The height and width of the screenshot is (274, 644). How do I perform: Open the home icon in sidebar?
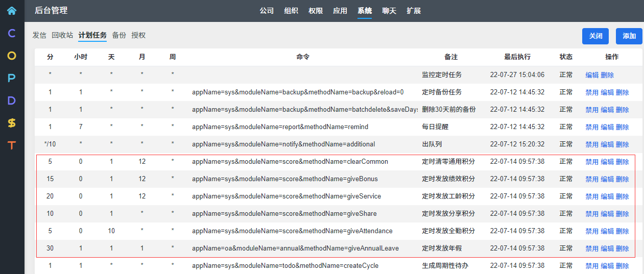11,11
